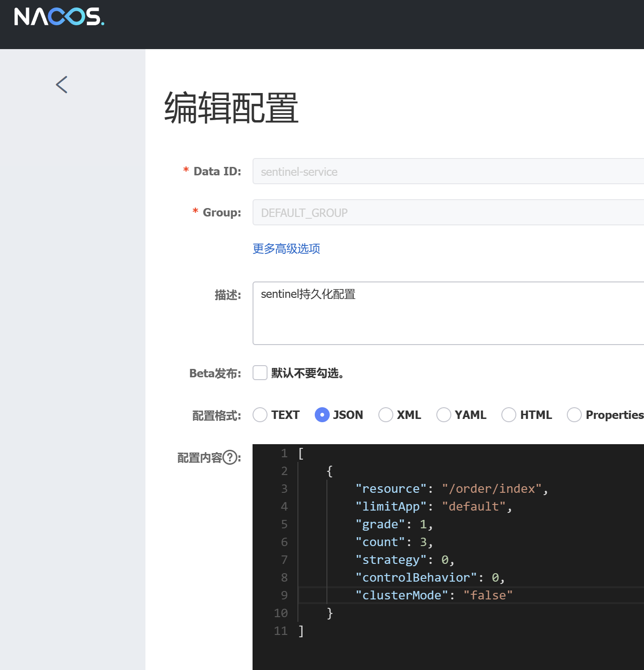The image size is (644, 670).
Task: Click the "clusterMode": "false" line
Action: [x=434, y=595]
